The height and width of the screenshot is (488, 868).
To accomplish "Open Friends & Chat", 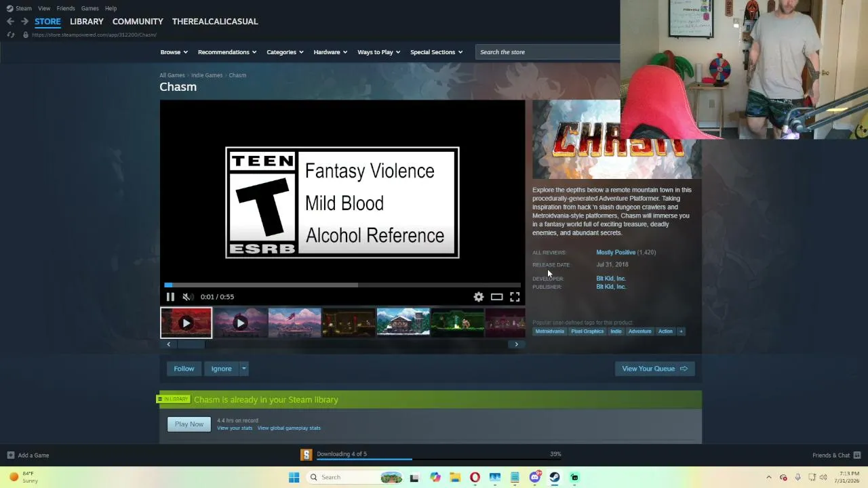I will (837, 455).
